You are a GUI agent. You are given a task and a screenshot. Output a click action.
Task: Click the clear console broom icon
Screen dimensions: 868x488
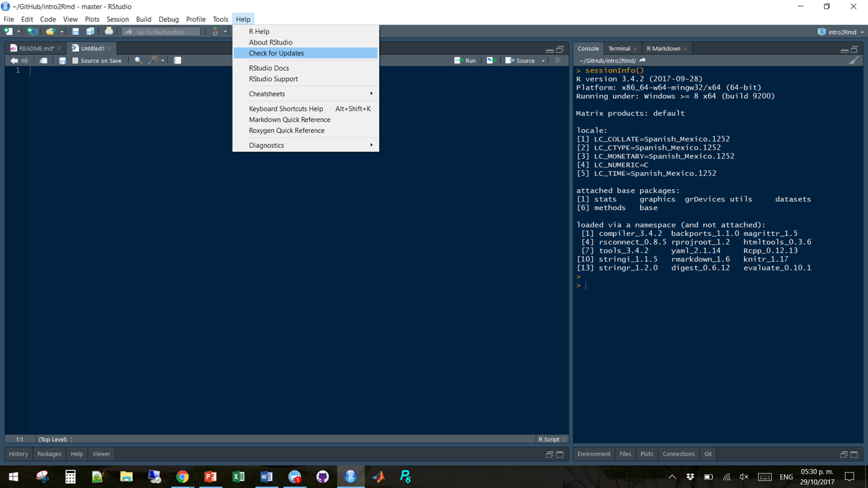pyautogui.click(x=854, y=60)
